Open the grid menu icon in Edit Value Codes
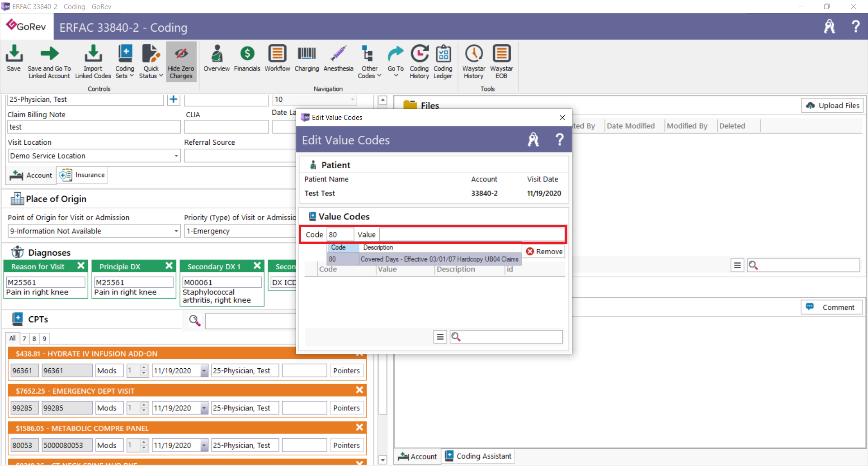 (440, 337)
